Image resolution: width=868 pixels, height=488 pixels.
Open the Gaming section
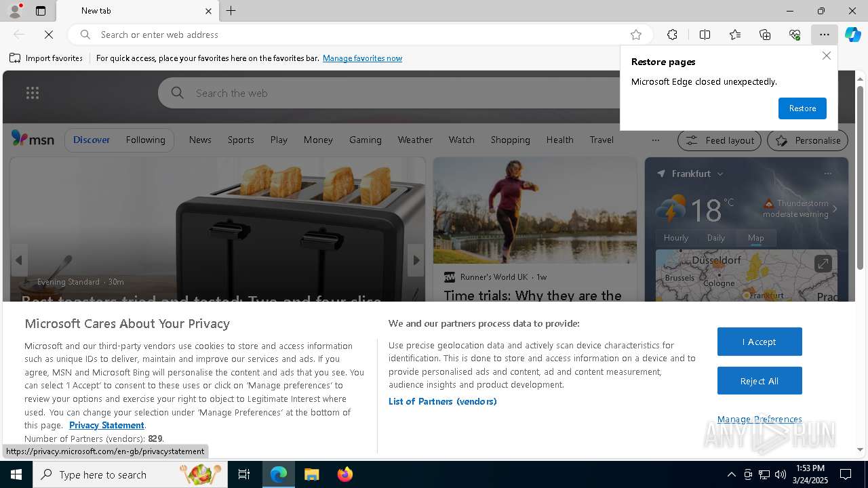click(366, 140)
